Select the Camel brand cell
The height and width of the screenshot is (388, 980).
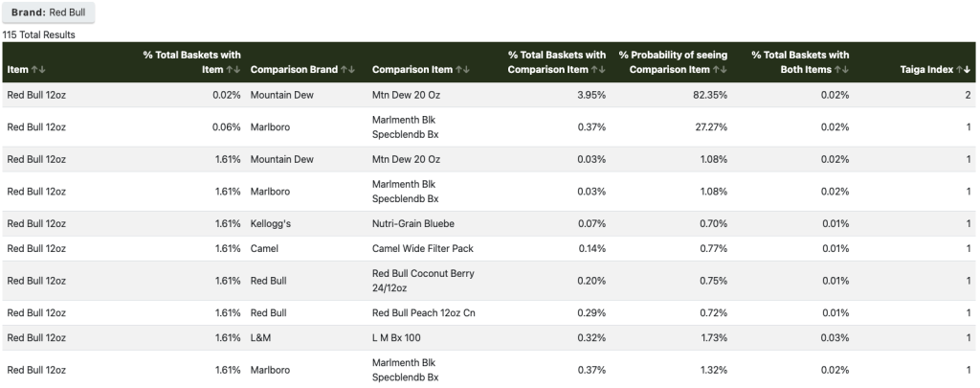[x=264, y=248]
